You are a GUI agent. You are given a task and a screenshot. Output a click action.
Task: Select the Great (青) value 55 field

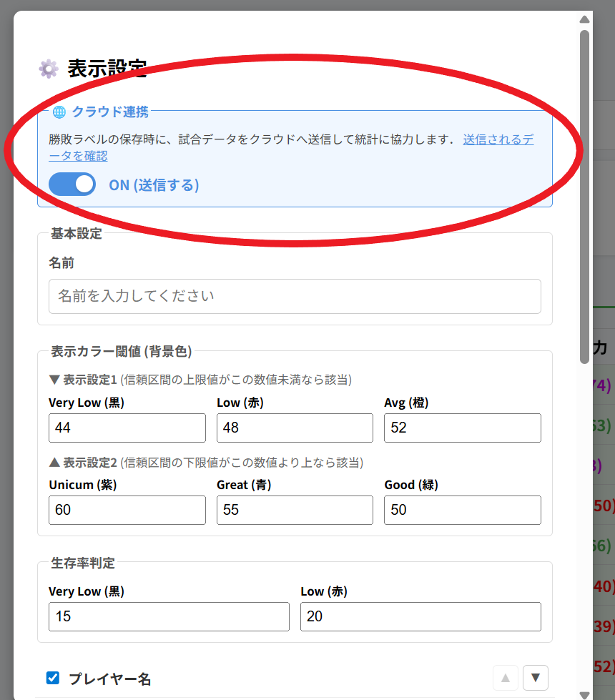[295, 510]
